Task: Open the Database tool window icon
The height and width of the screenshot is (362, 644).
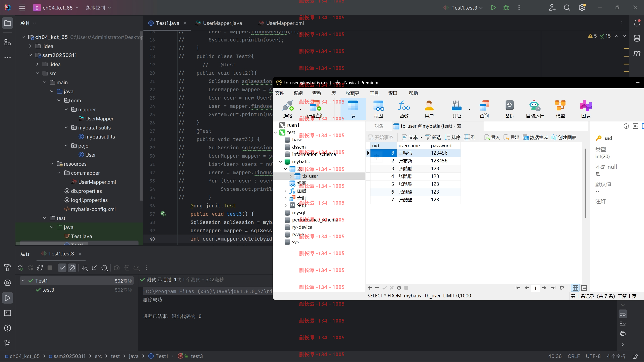Action: coord(637,38)
